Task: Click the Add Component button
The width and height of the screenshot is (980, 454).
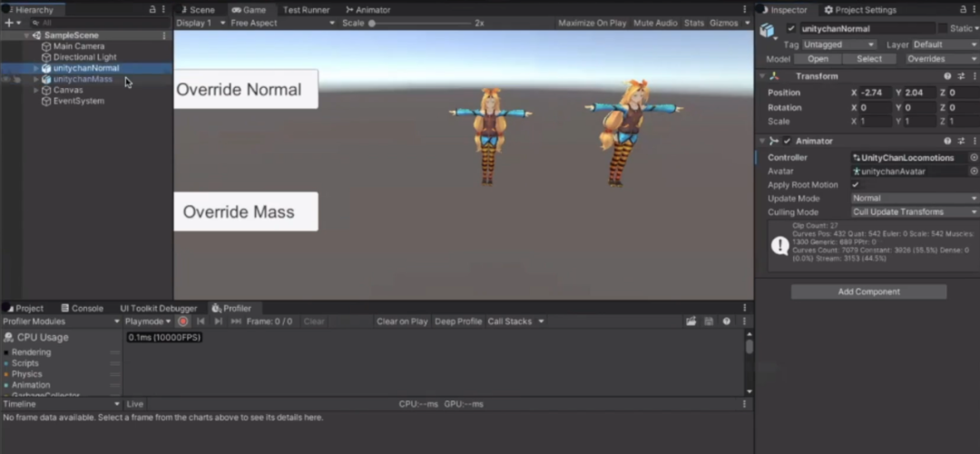Action: [x=868, y=292]
